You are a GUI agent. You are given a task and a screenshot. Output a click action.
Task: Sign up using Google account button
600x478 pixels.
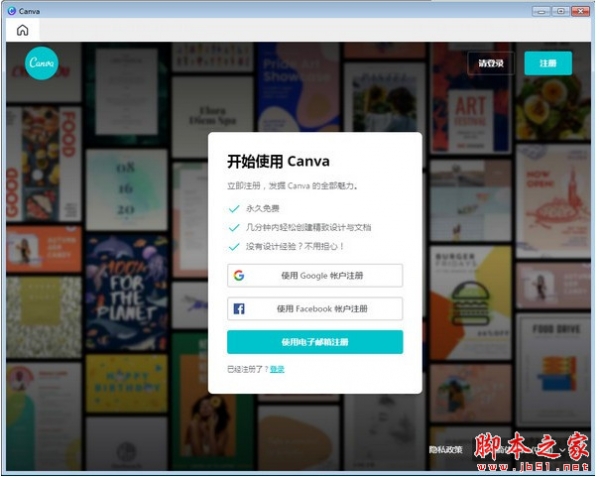[x=315, y=276]
